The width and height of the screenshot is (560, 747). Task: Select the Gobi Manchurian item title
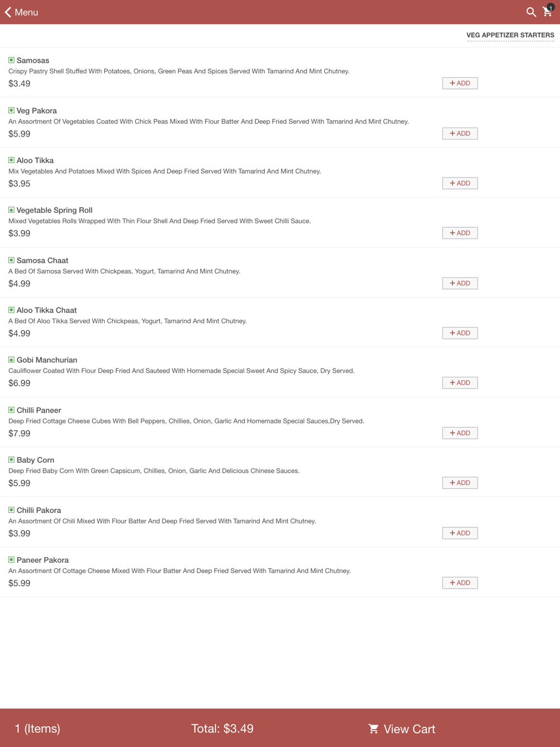(x=47, y=360)
